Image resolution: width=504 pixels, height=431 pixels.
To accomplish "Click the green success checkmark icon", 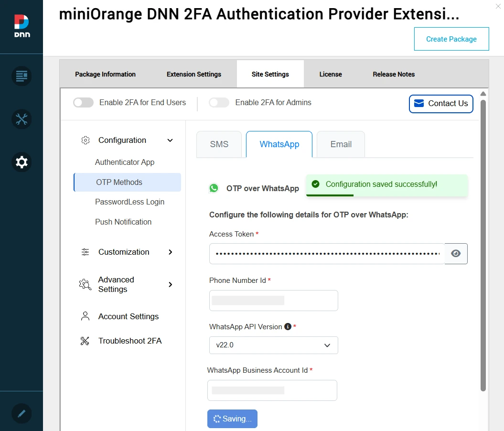I will [x=316, y=184].
